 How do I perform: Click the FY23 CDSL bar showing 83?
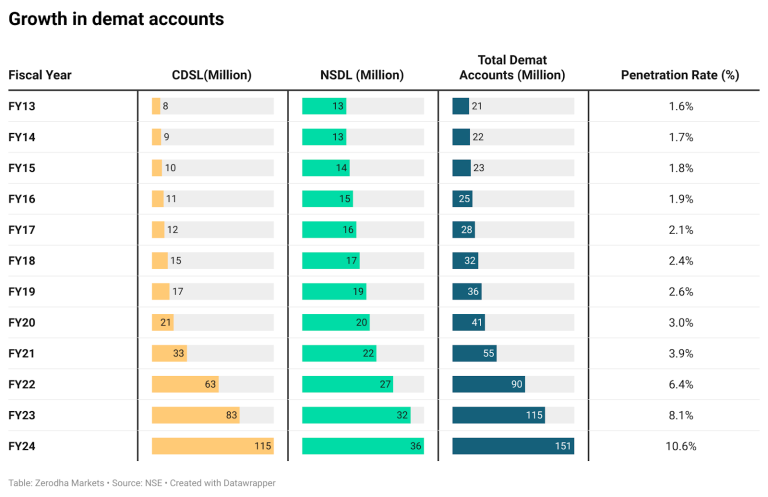pos(195,415)
